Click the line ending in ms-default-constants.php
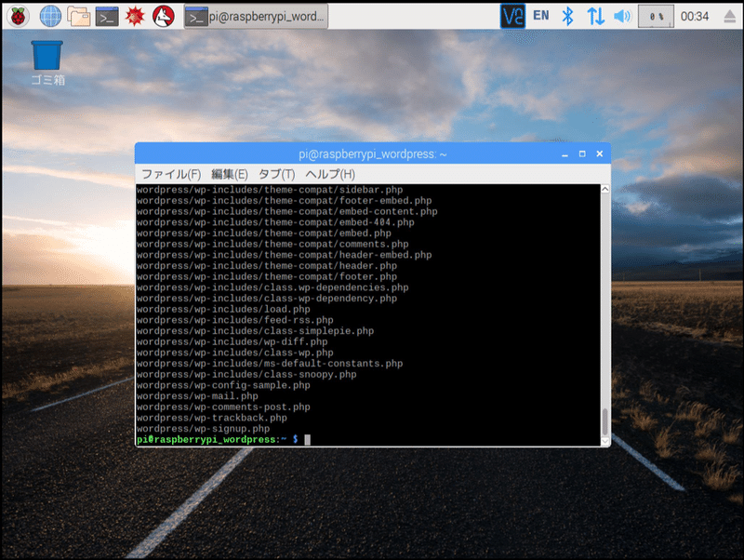This screenshot has width=744, height=560. pyautogui.click(x=270, y=364)
